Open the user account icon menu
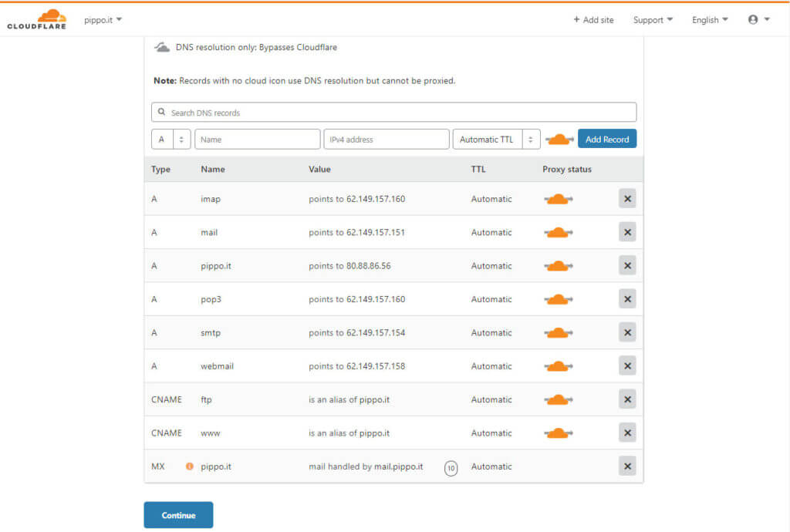 pyautogui.click(x=759, y=19)
